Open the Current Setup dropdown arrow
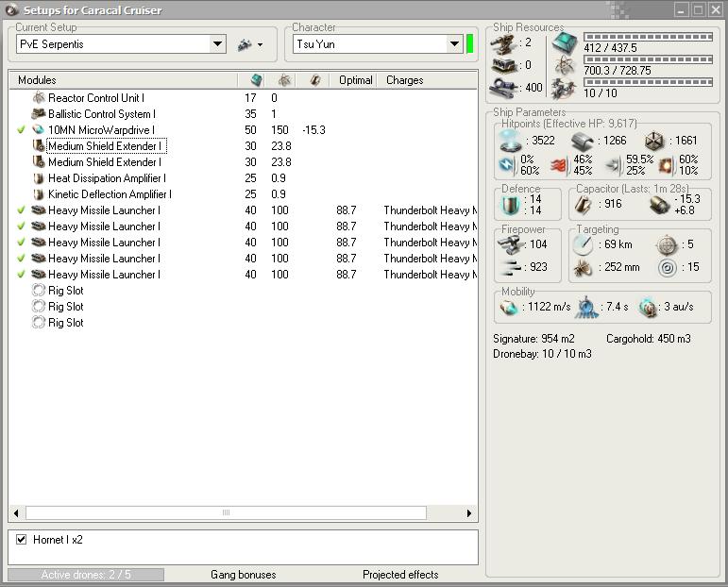Viewport: 728px width, 587px height. (x=217, y=44)
